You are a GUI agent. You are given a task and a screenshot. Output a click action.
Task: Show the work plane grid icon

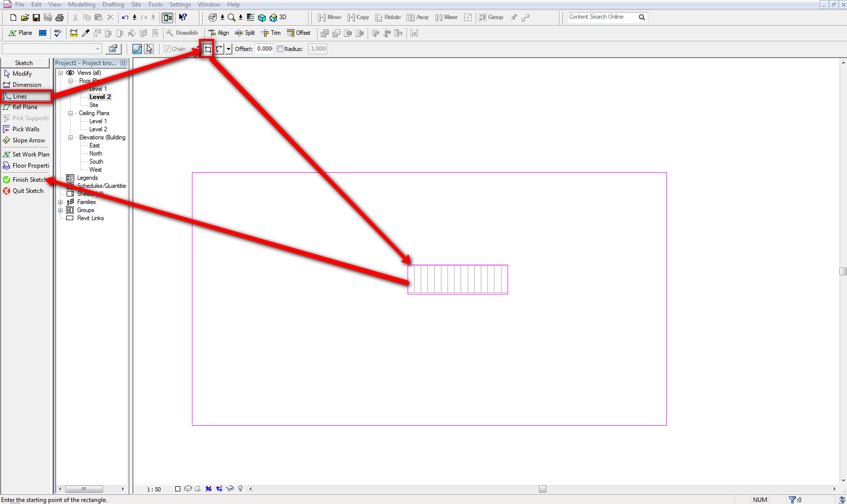(x=43, y=33)
